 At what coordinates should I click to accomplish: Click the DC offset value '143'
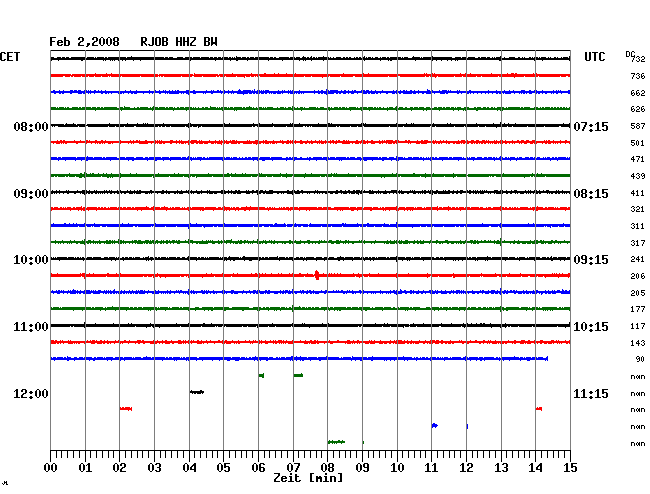tap(638, 343)
